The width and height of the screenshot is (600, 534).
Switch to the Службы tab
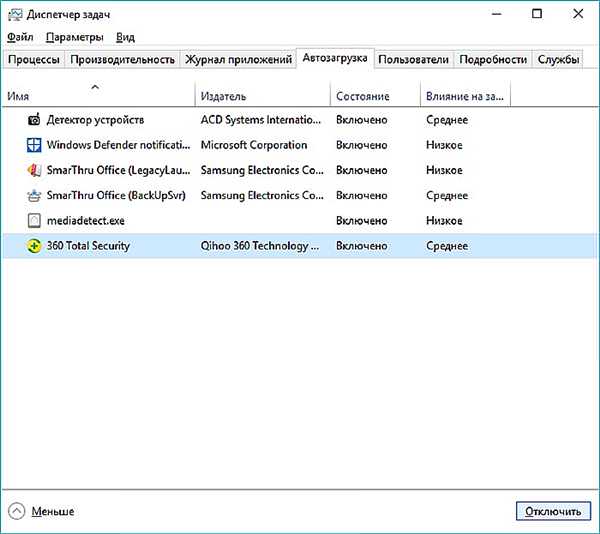pyautogui.click(x=558, y=59)
